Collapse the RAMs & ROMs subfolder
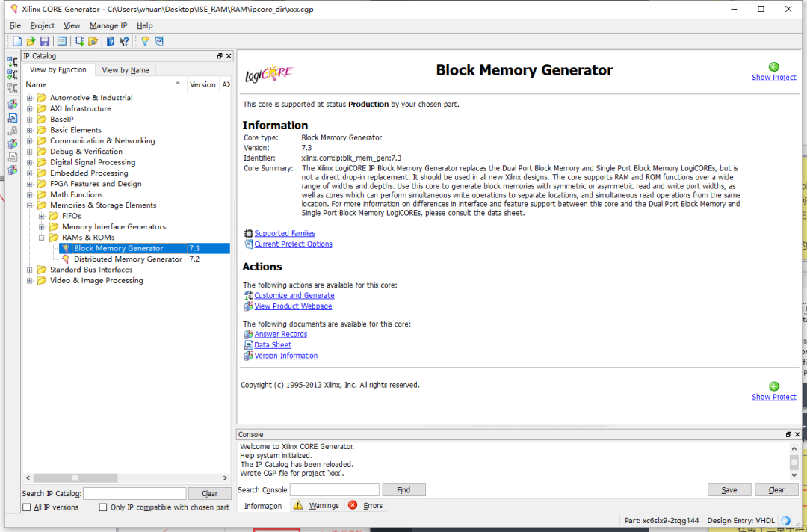 click(42, 238)
